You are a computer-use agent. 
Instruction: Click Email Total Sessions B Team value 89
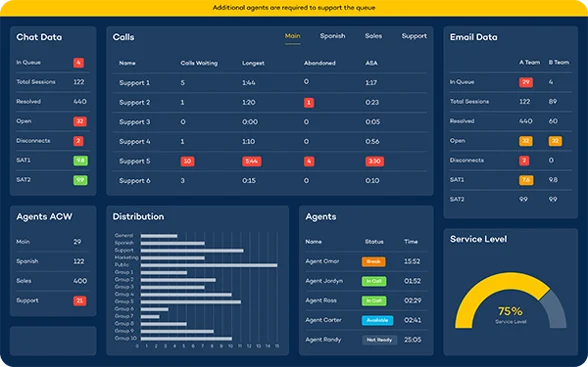point(553,102)
